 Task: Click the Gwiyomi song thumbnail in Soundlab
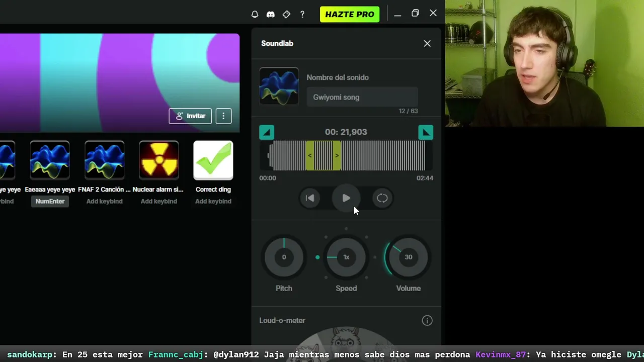coord(279,86)
